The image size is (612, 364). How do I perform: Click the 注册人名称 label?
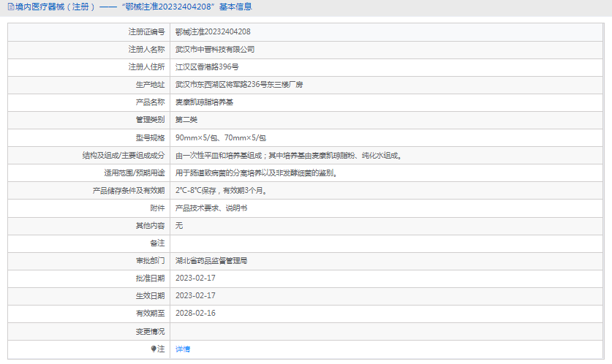(146, 50)
